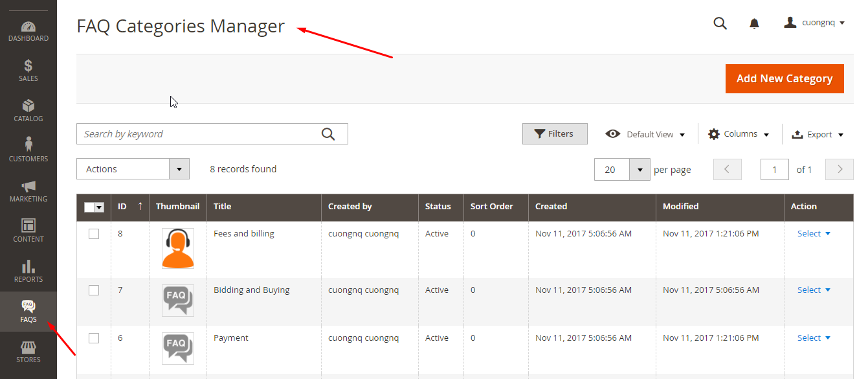Click Fees and billing headset thumbnail
Viewport: 868px width, 379px height.
click(x=178, y=249)
